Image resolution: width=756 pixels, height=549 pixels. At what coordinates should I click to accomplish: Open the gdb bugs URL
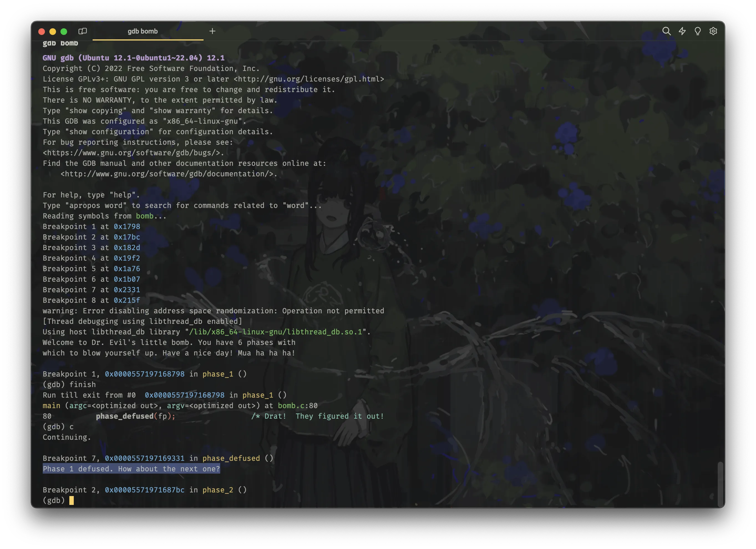(x=131, y=153)
